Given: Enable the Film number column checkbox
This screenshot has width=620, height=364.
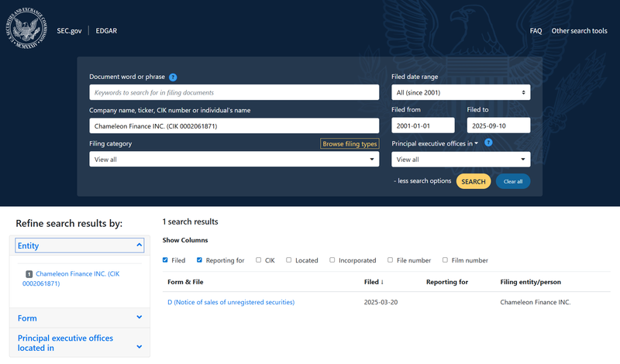Looking at the screenshot, I should click(445, 260).
